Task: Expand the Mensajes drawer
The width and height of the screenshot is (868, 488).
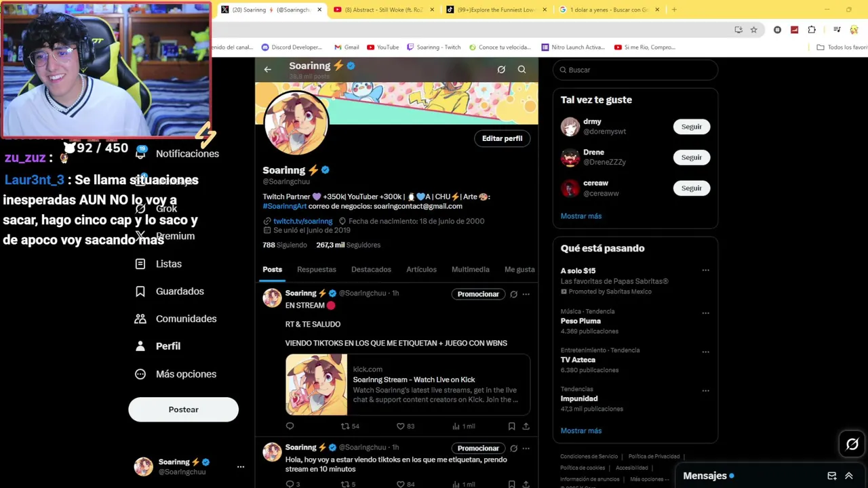Action: tap(848, 476)
